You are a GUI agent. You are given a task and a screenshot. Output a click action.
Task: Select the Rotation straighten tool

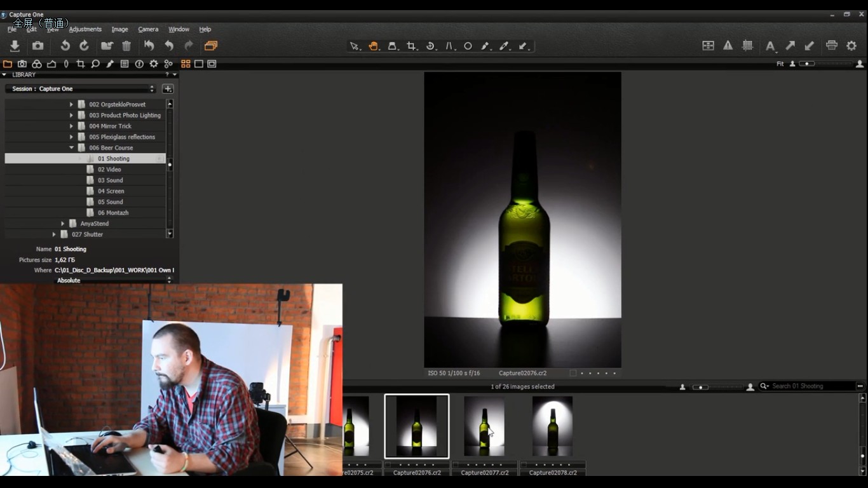point(431,46)
